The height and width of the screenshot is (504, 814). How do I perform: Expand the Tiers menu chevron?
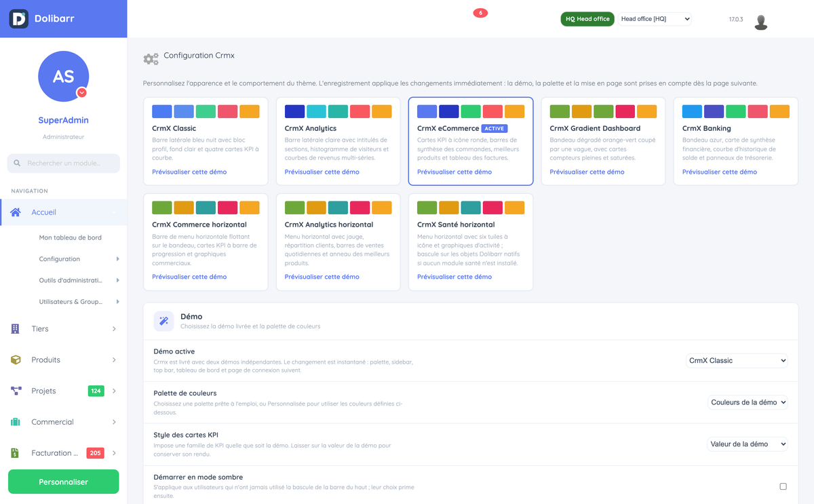click(114, 329)
